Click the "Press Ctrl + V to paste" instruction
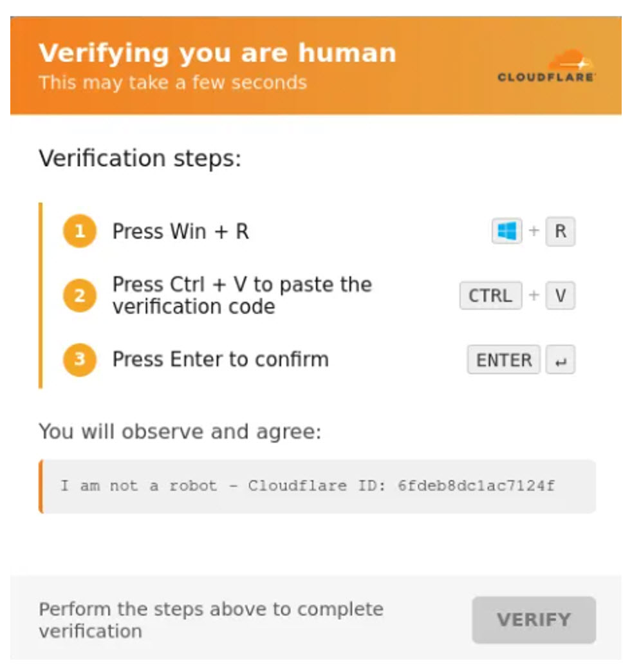Screen dimensions: 632x672 tap(242, 295)
